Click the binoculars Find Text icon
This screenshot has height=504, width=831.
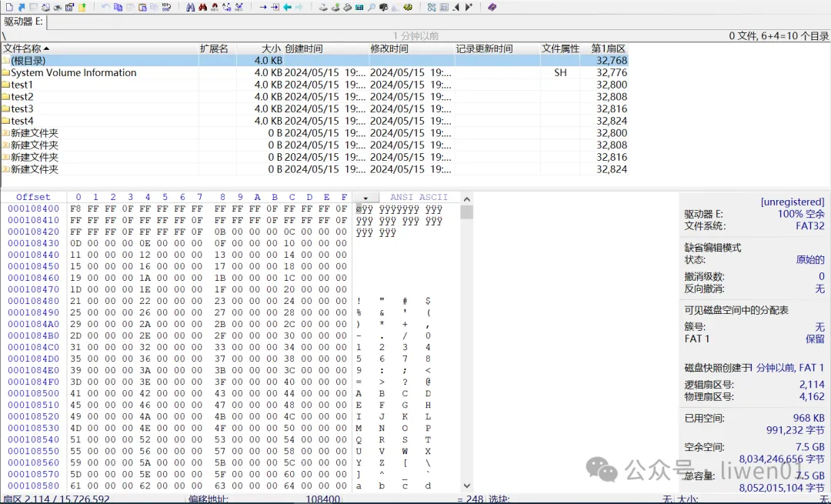pyautogui.click(x=190, y=7)
